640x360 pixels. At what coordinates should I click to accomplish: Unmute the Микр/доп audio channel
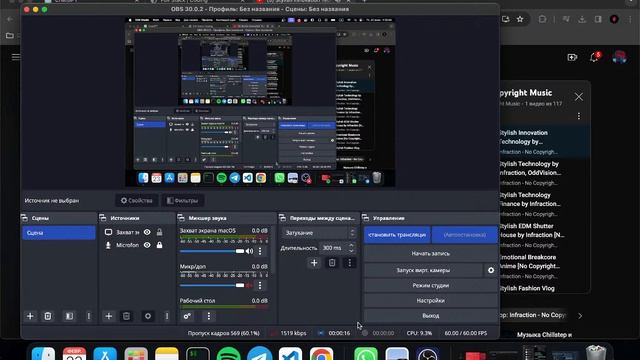click(x=249, y=285)
